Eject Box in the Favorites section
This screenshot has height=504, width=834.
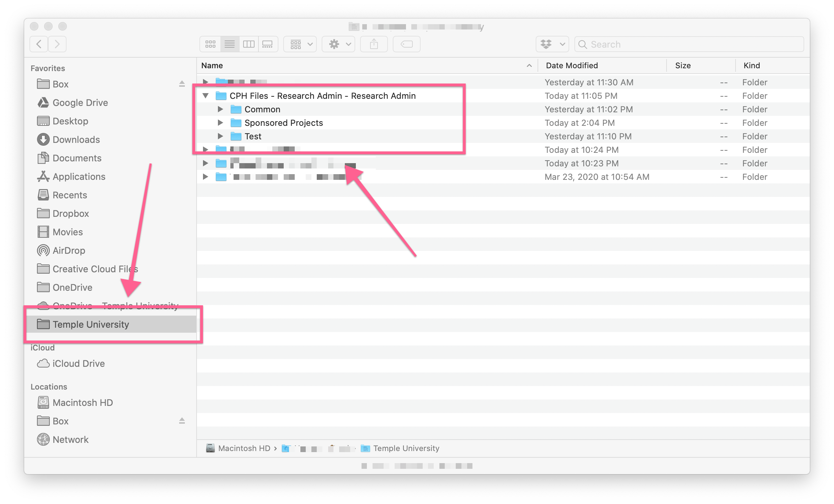182,84
